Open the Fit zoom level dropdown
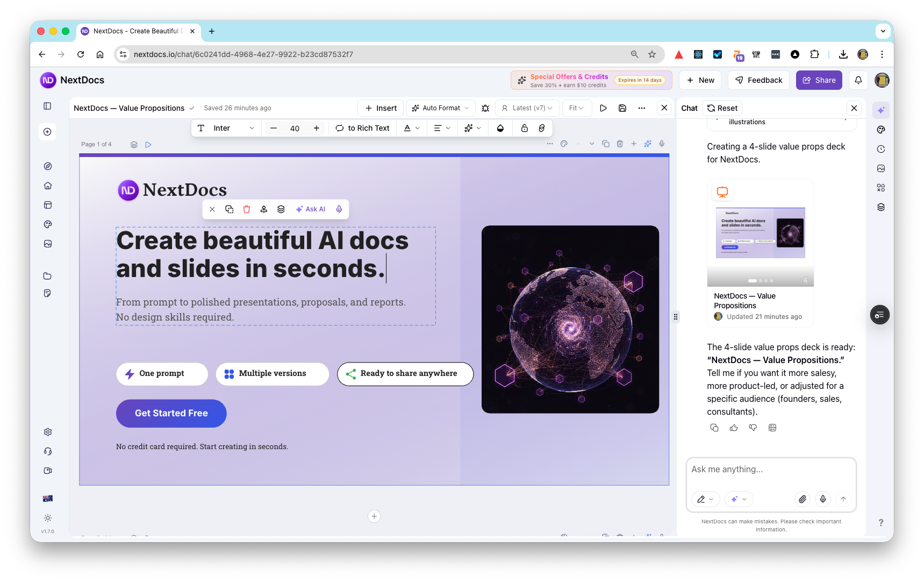 577,108
